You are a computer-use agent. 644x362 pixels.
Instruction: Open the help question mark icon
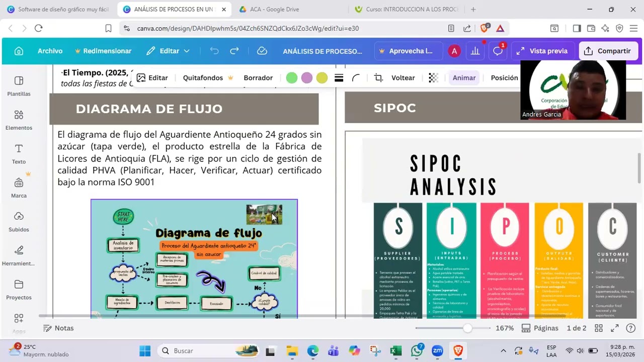point(630,328)
